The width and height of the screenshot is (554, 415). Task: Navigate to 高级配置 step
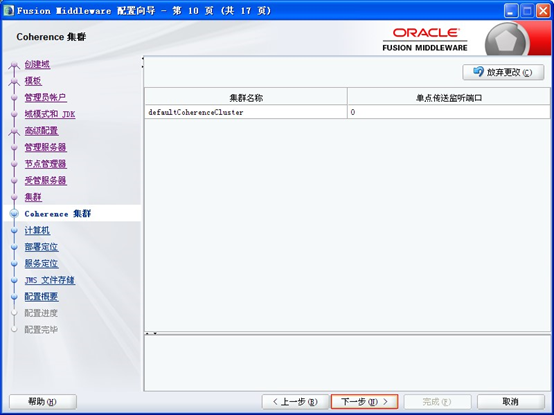click(x=41, y=131)
